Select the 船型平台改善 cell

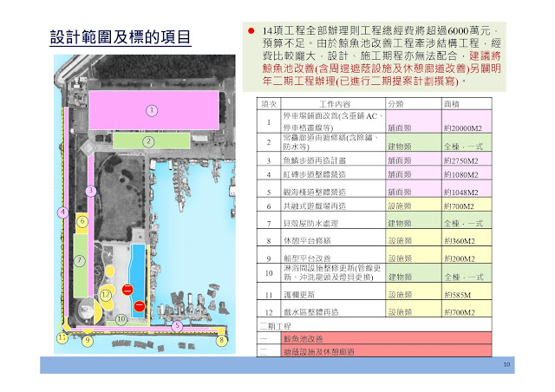333,255
